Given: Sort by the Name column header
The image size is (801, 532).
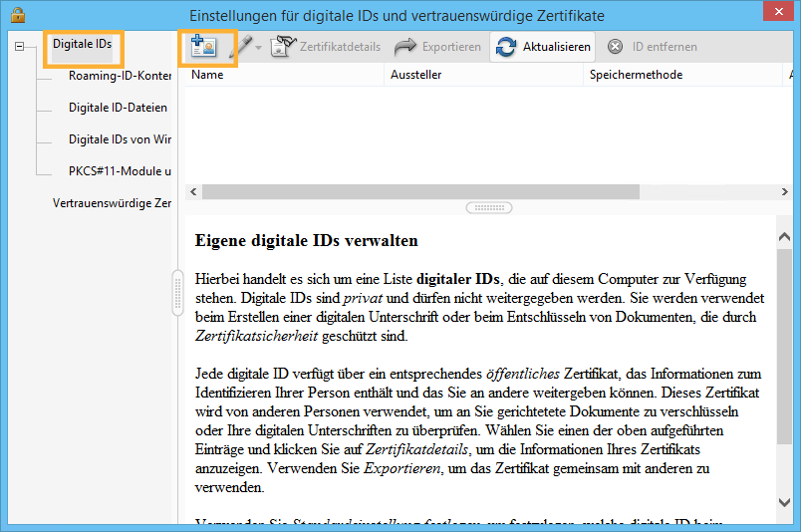Looking at the screenshot, I should coord(284,75).
